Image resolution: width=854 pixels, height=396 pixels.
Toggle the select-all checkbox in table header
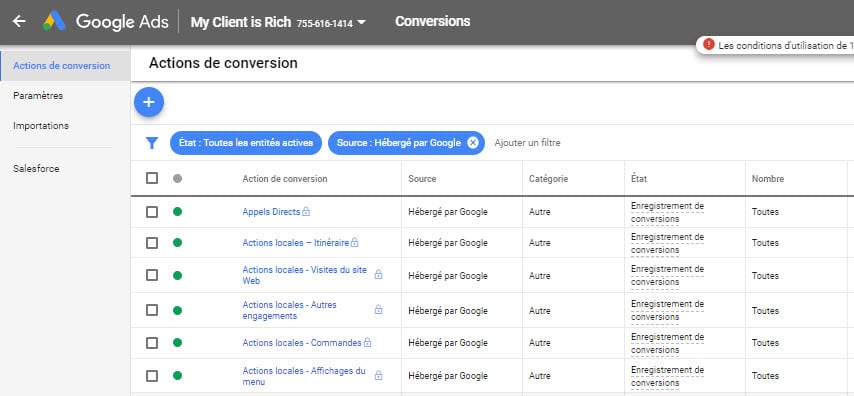click(152, 178)
